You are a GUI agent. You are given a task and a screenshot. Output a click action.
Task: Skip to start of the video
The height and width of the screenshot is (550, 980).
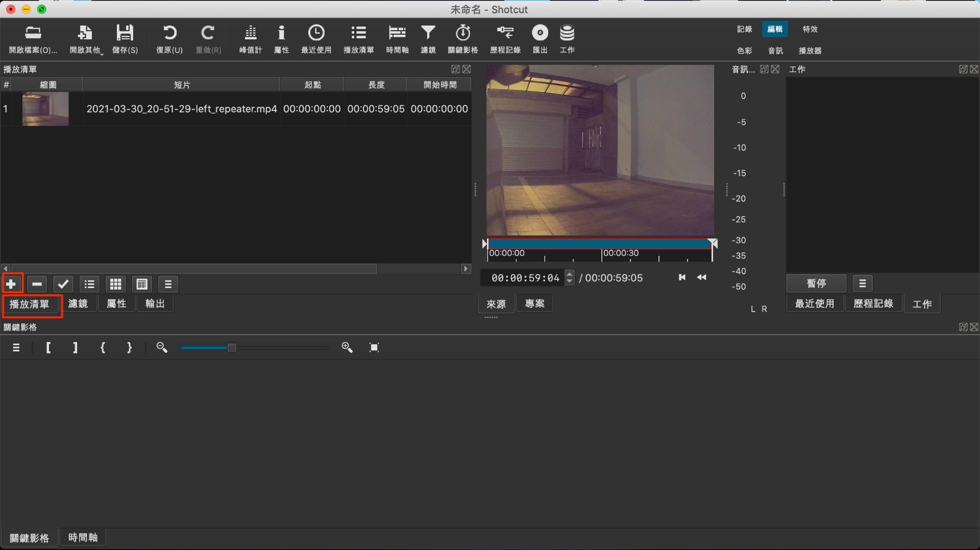[x=682, y=277]
